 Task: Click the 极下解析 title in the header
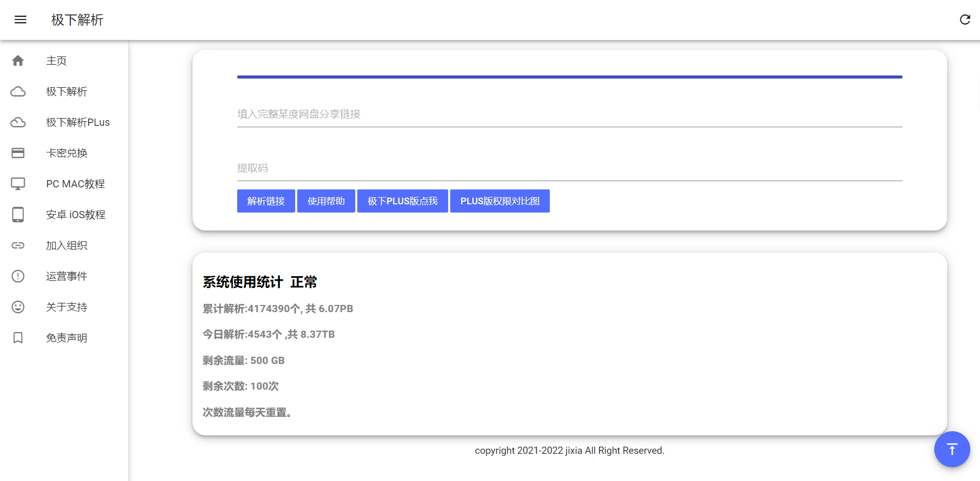pos(78,20)
